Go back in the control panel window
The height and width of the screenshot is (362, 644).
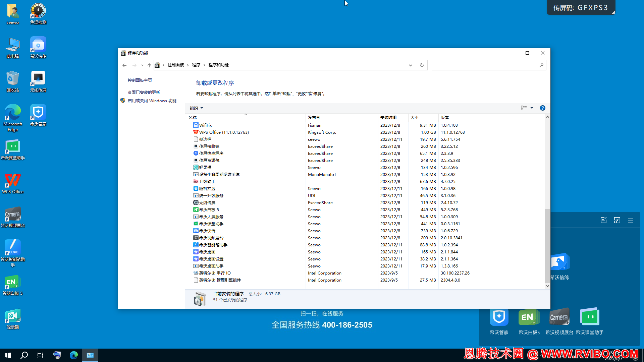pos(124,65)
